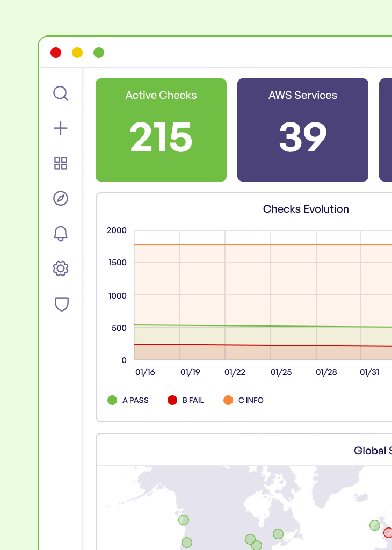The image size is (392, 550).
Task: Click the 500 y-axis label
Action: (119, 328)
